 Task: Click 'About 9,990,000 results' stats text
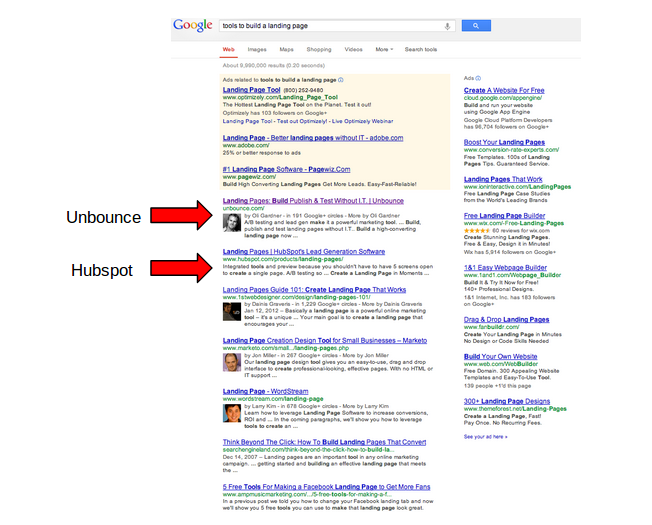pyautogui.click(x=274, y=66)
